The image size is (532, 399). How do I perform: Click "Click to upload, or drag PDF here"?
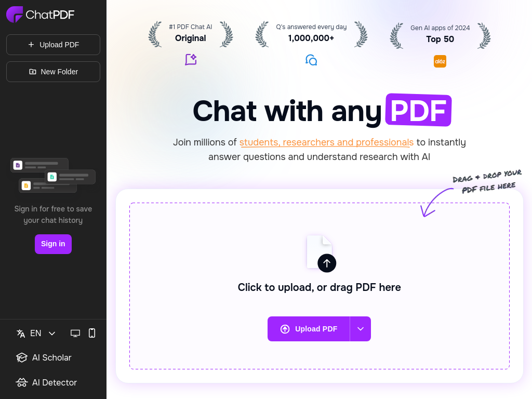click(320, 287)
